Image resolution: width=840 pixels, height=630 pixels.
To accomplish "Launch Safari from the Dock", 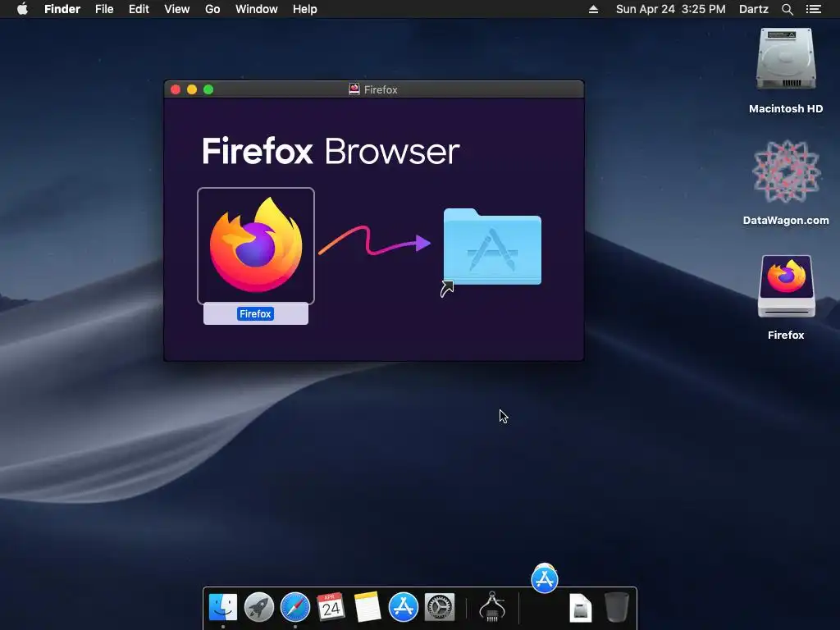I will (295, 607).
